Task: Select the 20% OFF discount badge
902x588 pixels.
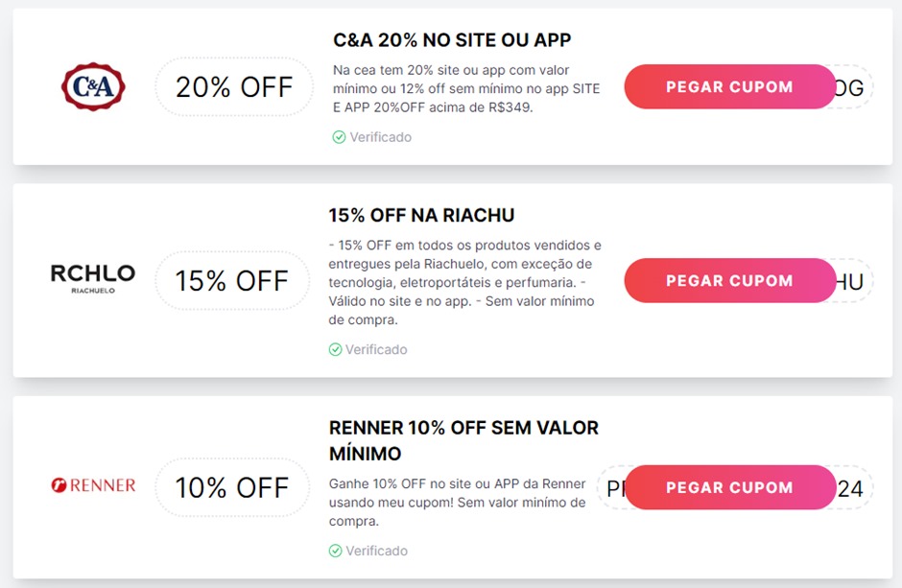Action: tap(234, 87)
